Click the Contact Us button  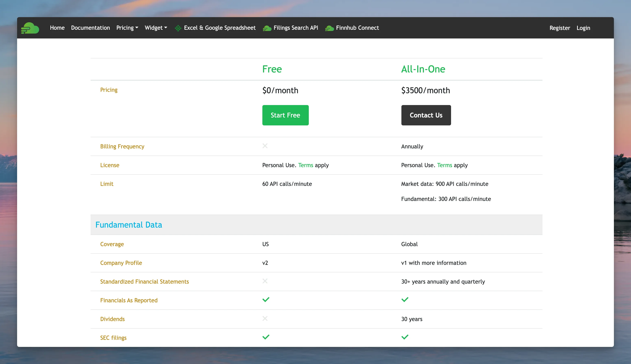[426, 115]
